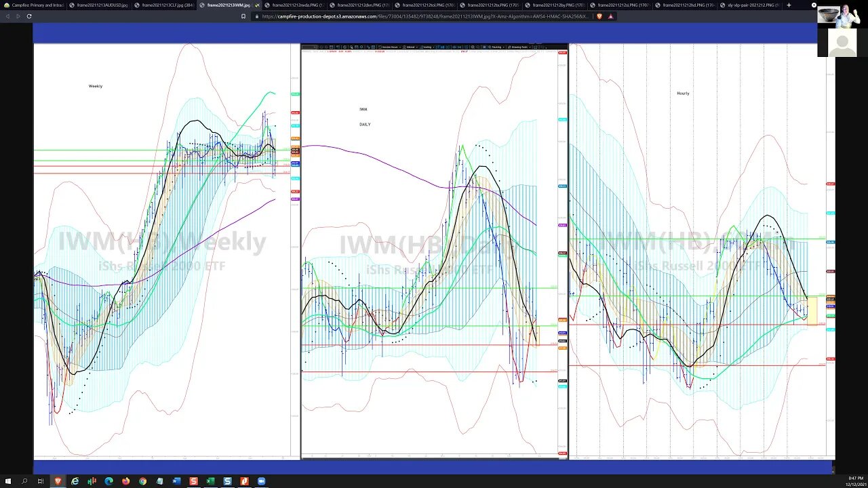The image size is (868, 488).
Task: Open the frame20211212si.PNG tab
Action: coord(619,5)
